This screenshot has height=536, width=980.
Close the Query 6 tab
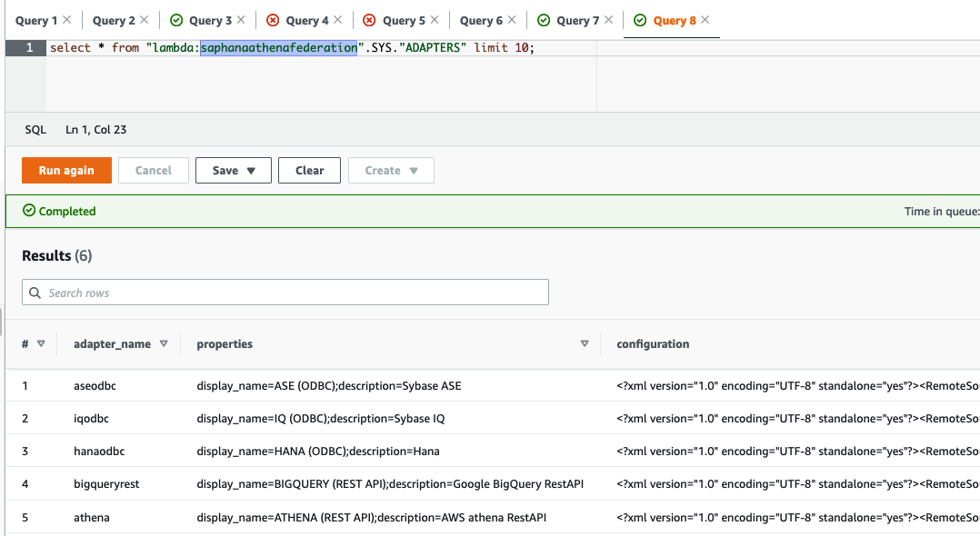(x=512, y=20)
